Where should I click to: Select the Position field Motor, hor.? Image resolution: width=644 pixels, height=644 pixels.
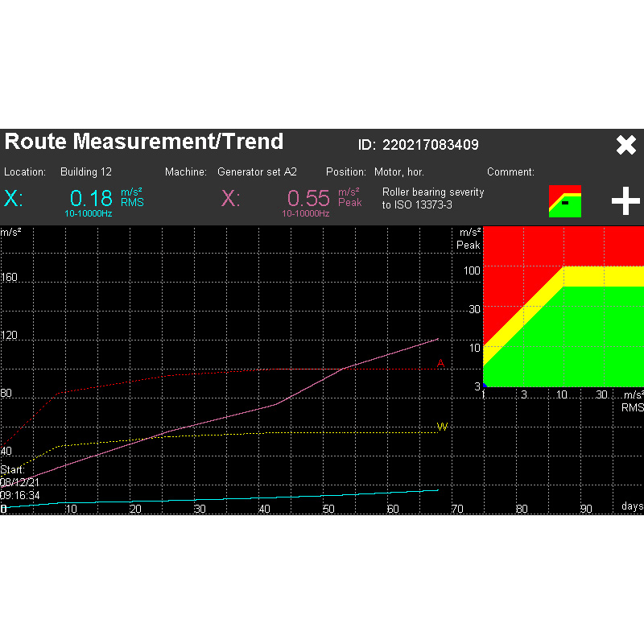click(x=398, y=172)
